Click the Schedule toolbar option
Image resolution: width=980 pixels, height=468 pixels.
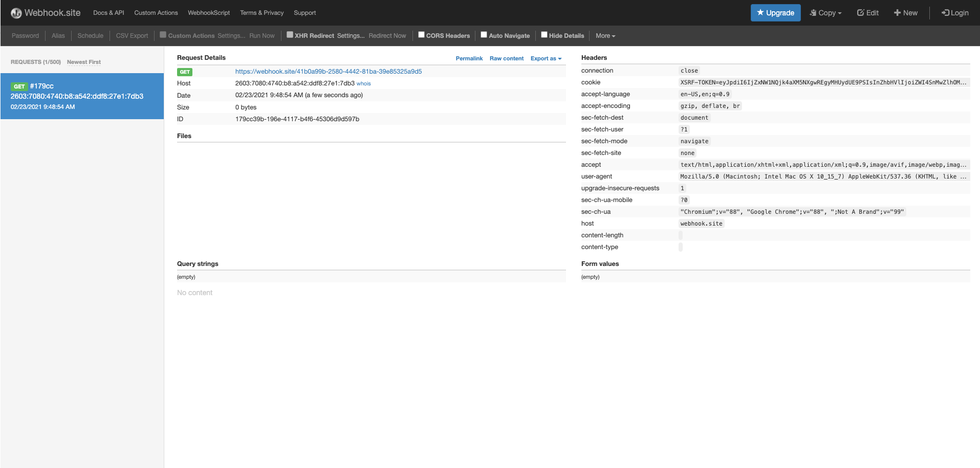[91, 36]
